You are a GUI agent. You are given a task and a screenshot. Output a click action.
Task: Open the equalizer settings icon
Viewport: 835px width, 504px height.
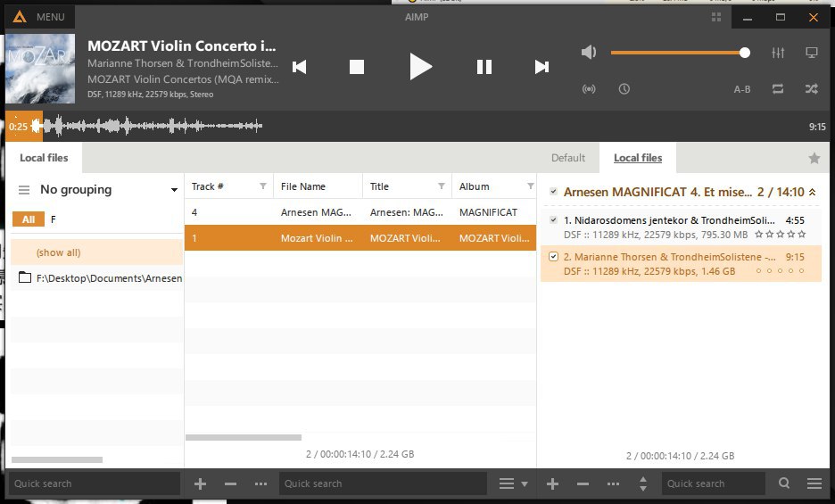779,53
